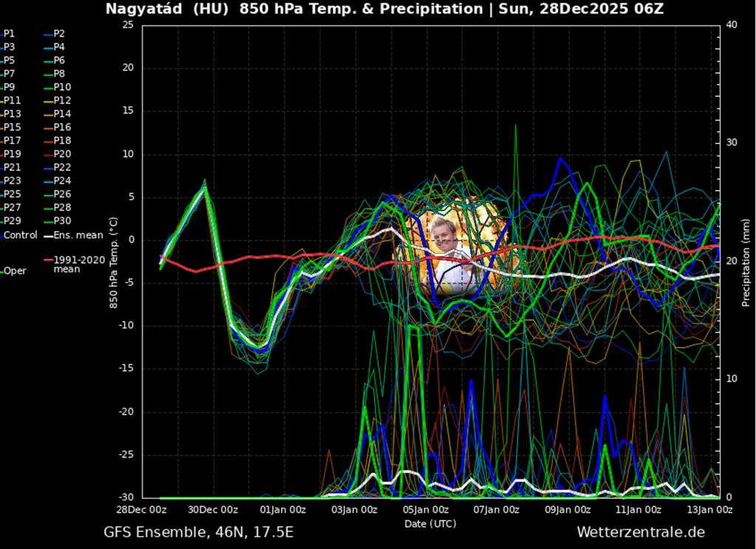
Task: Click the white Ens. mean line swatch
Action: 48,236
